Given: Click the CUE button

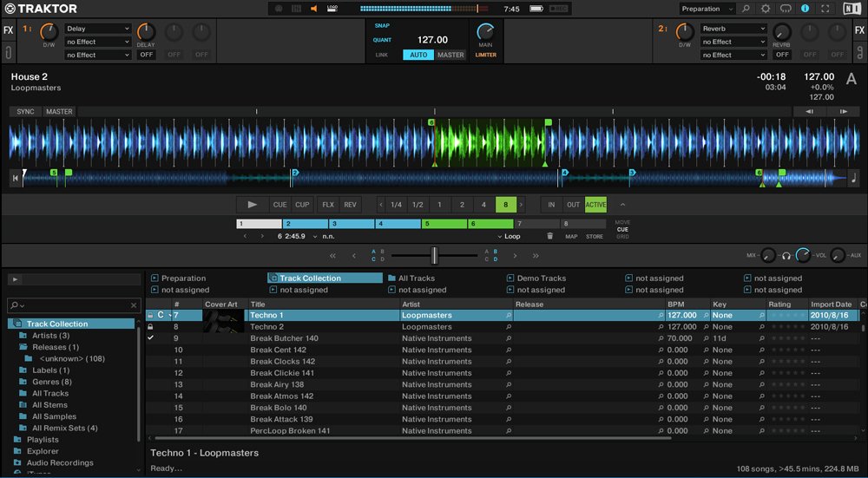Looking at the screenshot, I should (x=279, y=205).
